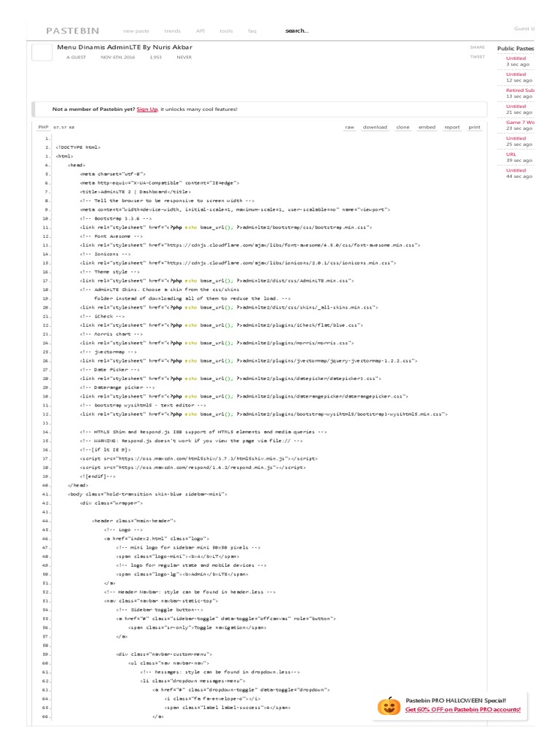
Task: Select the body class hold-transition line
Action: 147,495
